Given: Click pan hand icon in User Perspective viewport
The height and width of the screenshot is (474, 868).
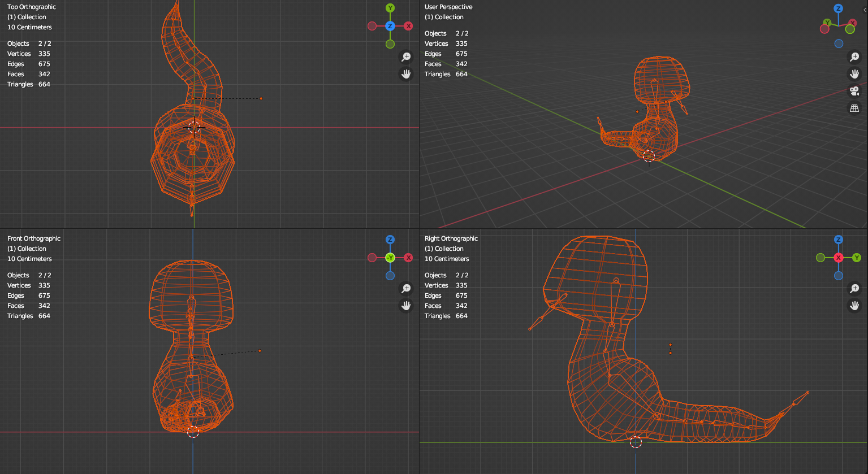Looking at the screenshot, I should [x=854, y=74].
